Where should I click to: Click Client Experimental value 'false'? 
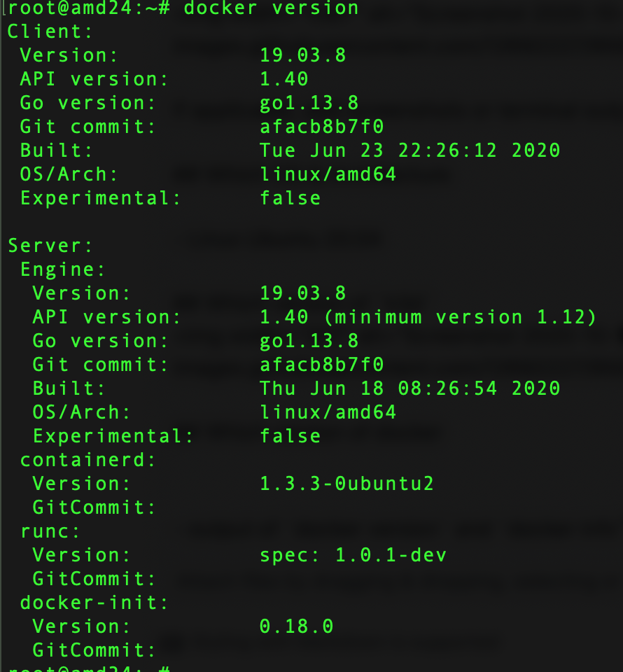coord(290,198)
